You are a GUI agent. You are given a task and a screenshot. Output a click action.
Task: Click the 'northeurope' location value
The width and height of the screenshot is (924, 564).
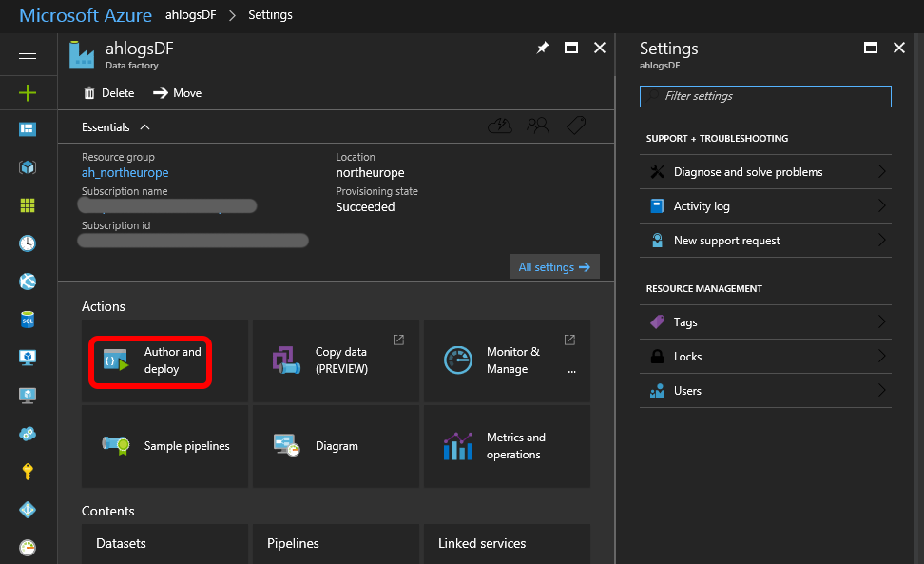point(370,173)
